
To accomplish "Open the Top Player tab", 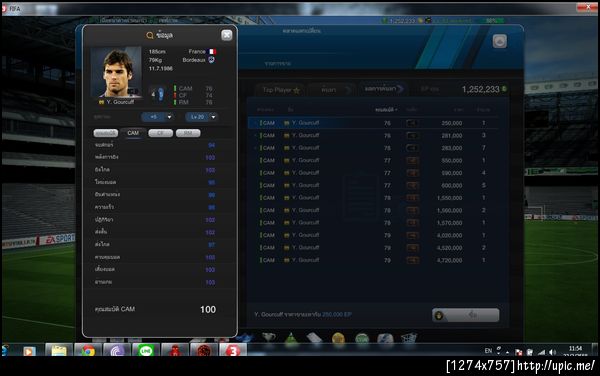I will [280, 90].
